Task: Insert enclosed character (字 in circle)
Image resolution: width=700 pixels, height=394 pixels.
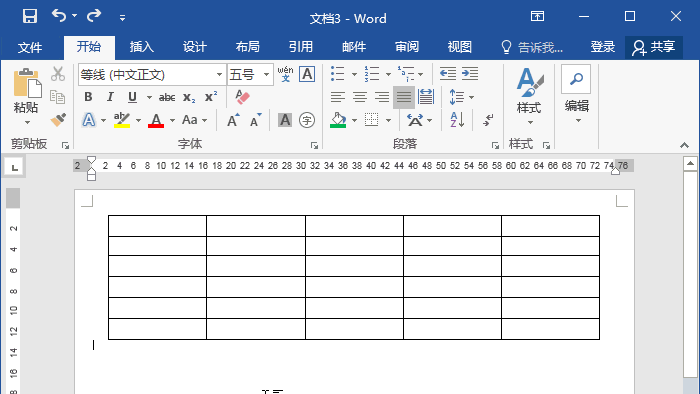Action: pyautogui.click(x=307, y=120)
